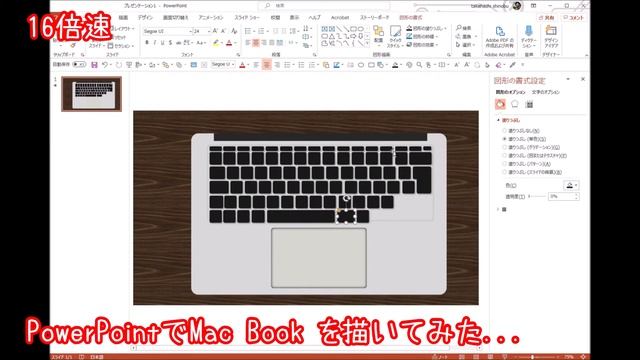This screenshot has width=640, height=360.
Task: Toggle the AutoSave (自動保存) switch
Action: 79,64
